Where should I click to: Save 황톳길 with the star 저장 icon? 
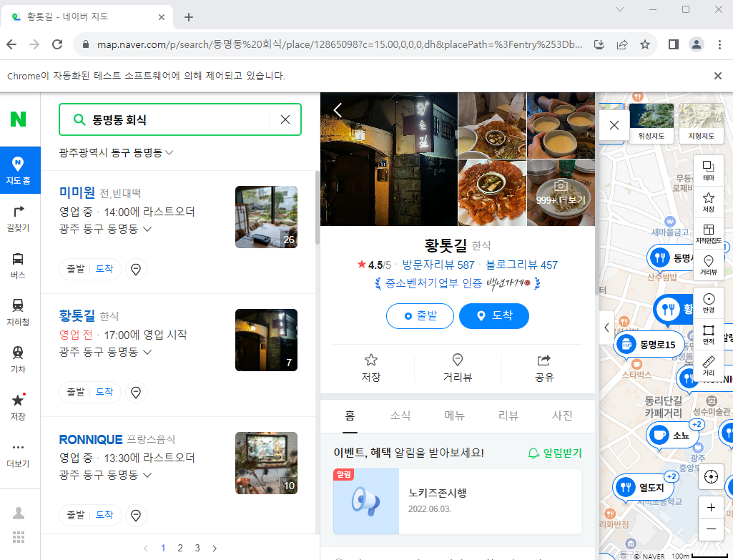(370, 368)
